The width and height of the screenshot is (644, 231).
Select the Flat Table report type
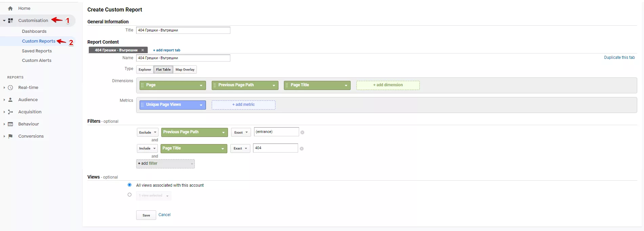(163, 70)
